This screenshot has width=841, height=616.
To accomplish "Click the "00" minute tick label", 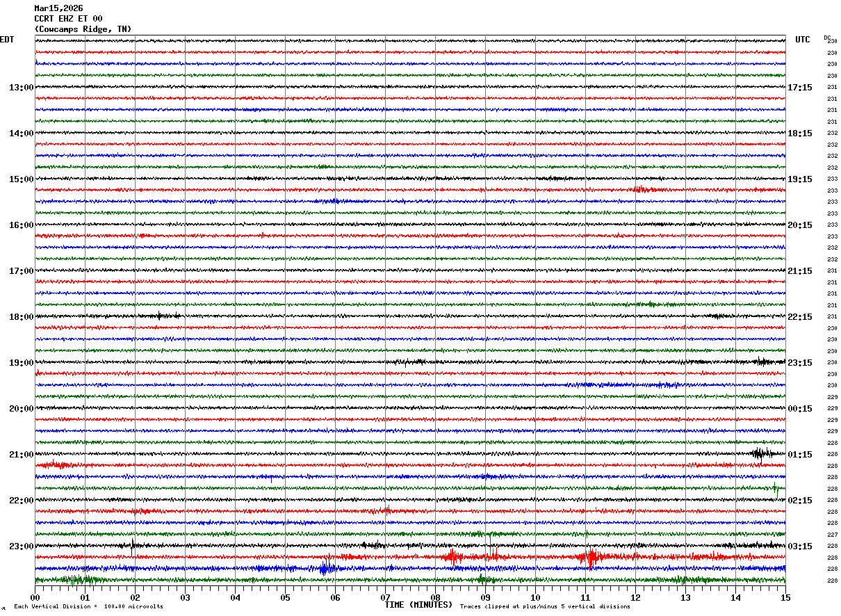I will tap(35, 597).
